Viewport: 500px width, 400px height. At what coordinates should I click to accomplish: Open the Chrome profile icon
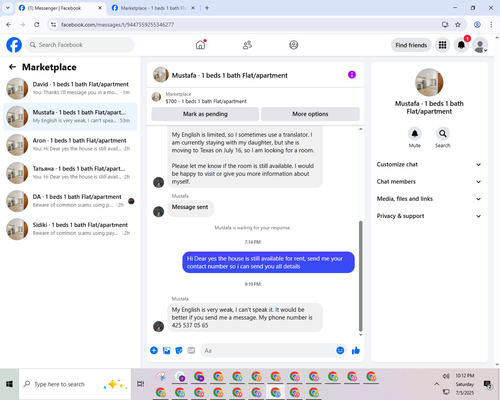click(477, 24)
